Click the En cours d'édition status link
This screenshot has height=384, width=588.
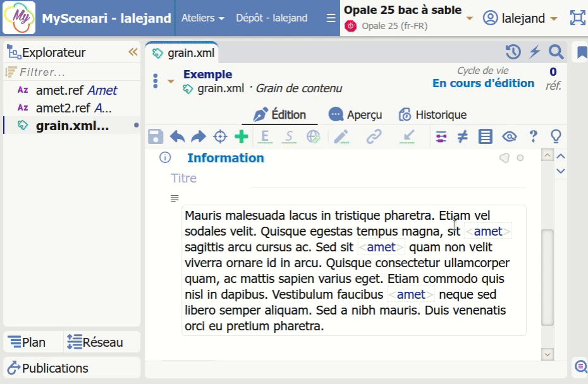(483, 83)
